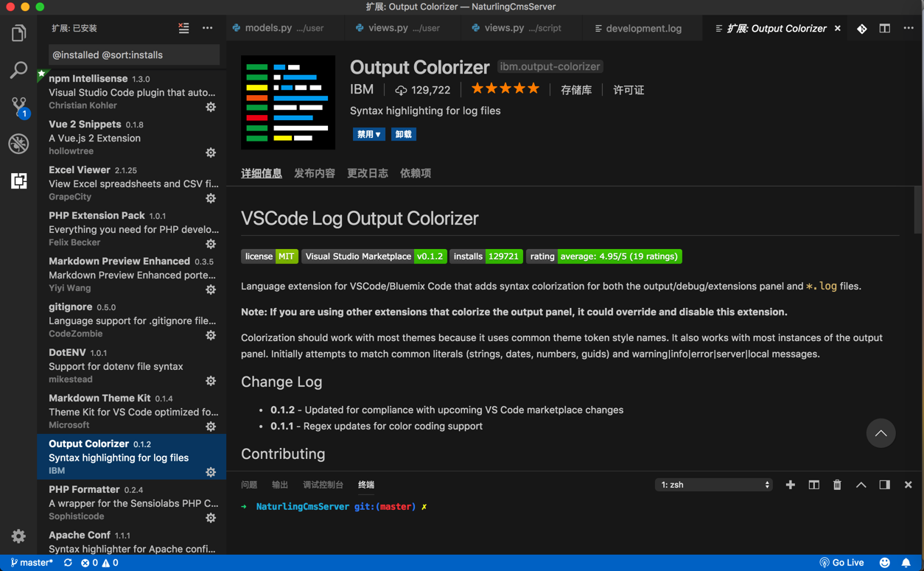The image size is (924, 571).
Task: Click gear for gitignore extension
Action: coord(211,335)
